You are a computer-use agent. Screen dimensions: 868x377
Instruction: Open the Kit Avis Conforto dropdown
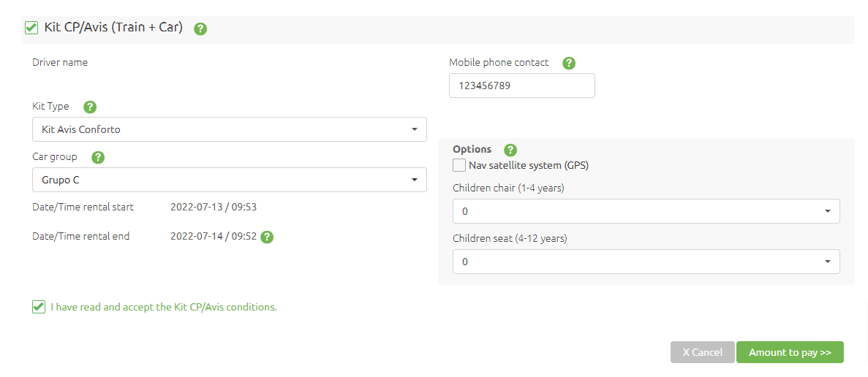click(x=230, y=129)
